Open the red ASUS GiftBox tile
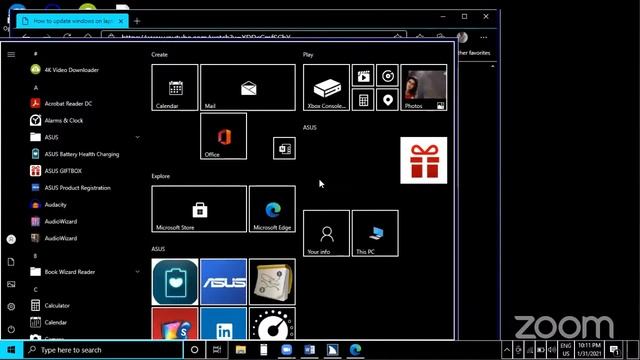The height and width of the screenshot is (360, 640). click(424, 160)
